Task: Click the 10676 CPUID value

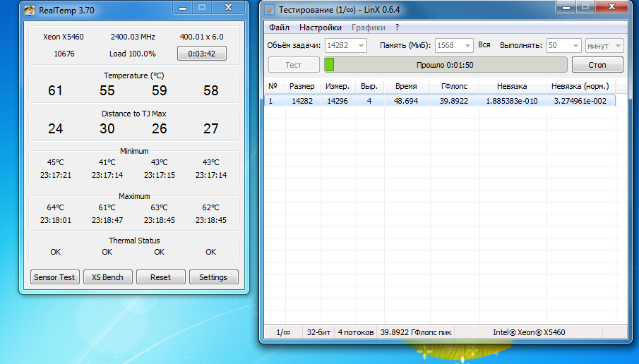Action: click(x=64, y=54)
